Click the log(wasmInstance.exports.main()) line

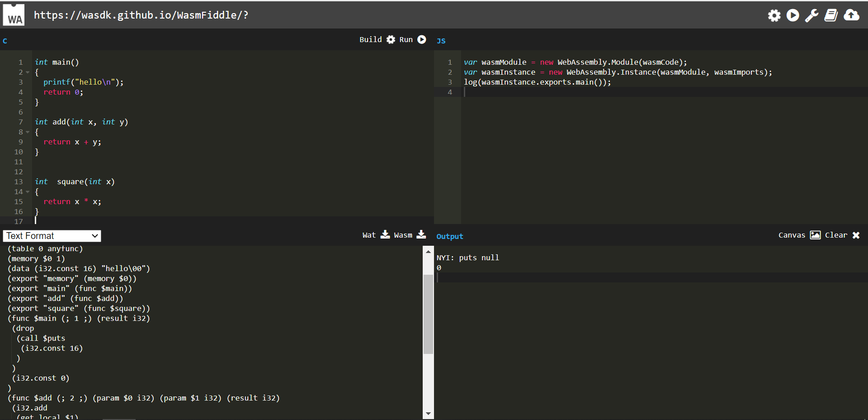tap(538, 82)
